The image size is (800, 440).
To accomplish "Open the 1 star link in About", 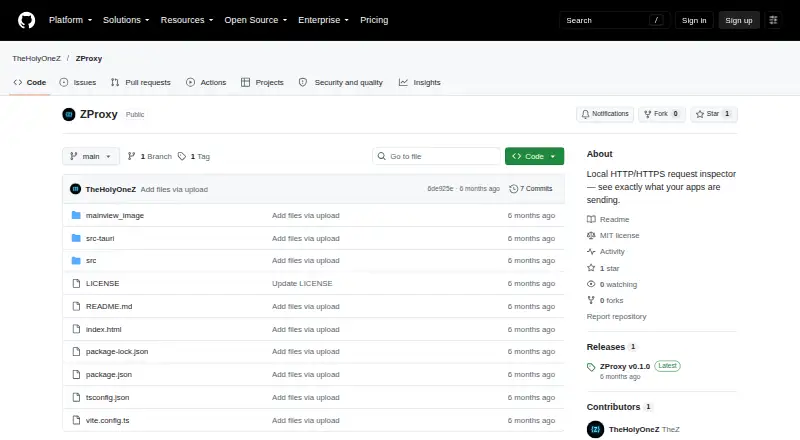I will click(x=609, y=268).
